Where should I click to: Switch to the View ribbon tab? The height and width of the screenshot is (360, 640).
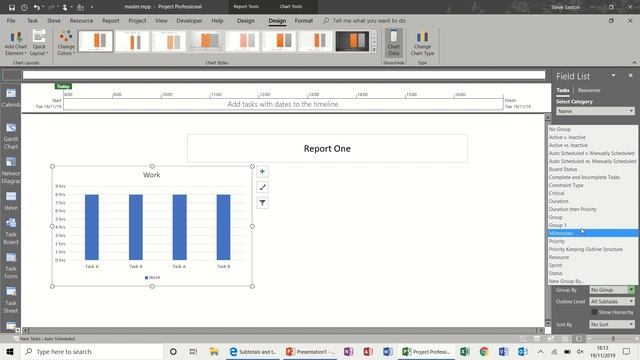161,20
